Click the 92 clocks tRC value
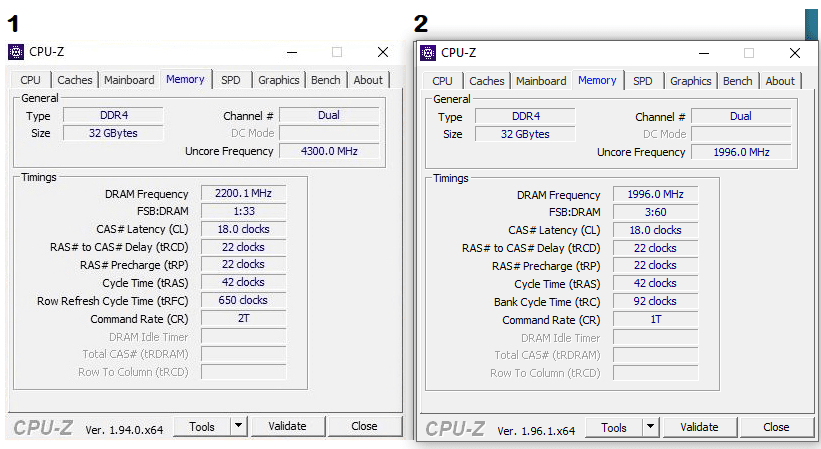Viewport: 821px width, 449px height. [x=656, y=301]
